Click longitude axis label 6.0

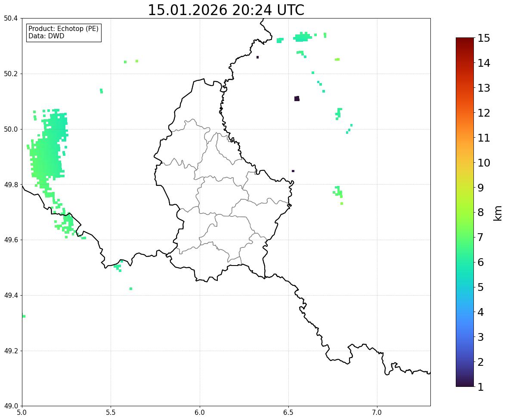pyautogui.click(x=200, y=413)
